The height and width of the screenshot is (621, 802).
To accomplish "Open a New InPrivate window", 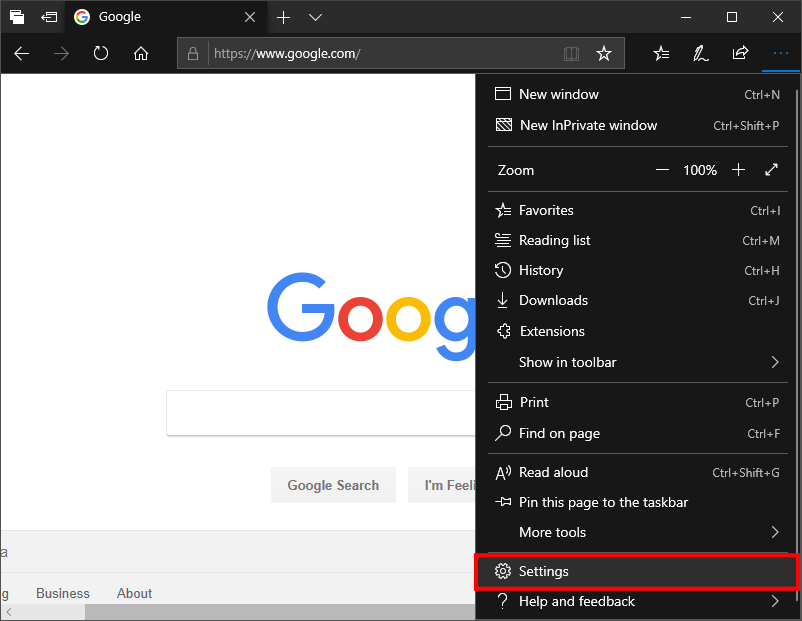I will (x=637, y=125).
